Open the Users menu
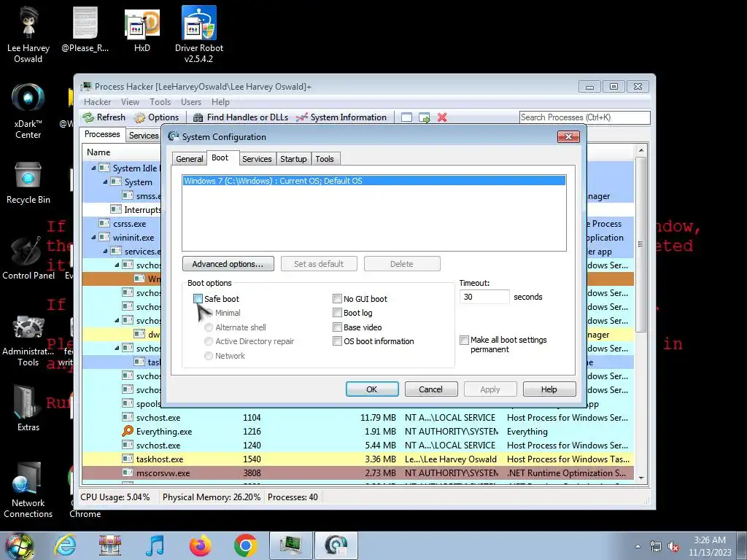This screenshot has width=747, height=560. [191, 102]
